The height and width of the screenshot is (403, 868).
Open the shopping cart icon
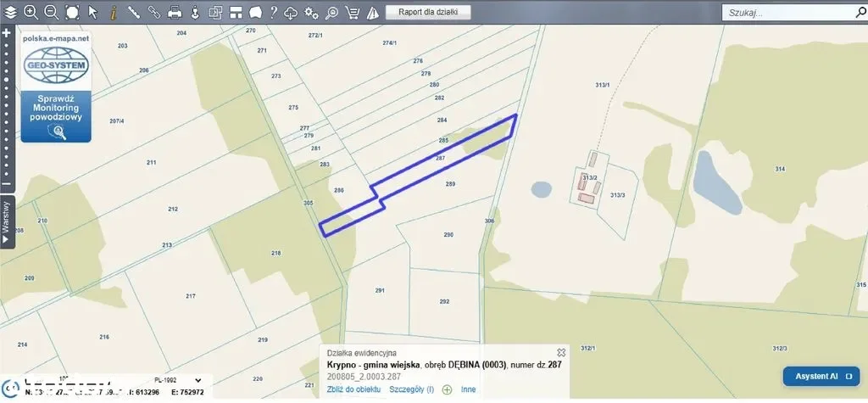(x=353, y=12)
